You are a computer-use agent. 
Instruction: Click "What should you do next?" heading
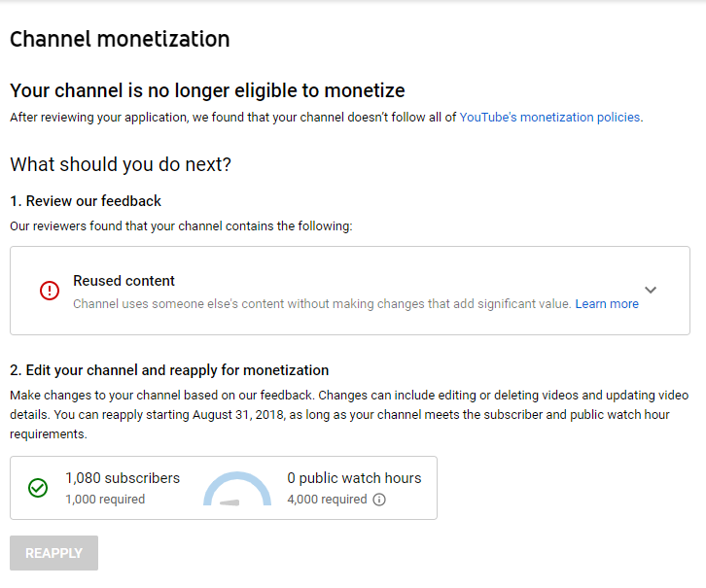click(x=121, y=164)
